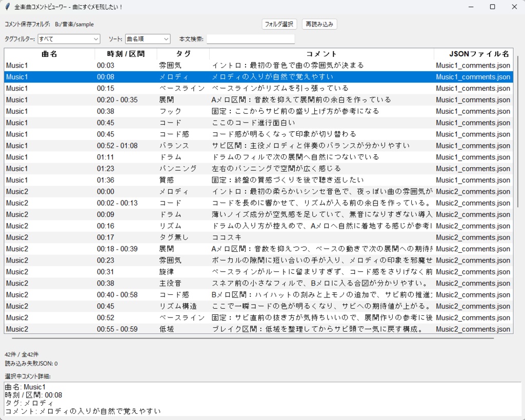This screenshot has width=525, height=420.
Task: Minimize the comment viewer window
Action: click(x=471, y=7)
